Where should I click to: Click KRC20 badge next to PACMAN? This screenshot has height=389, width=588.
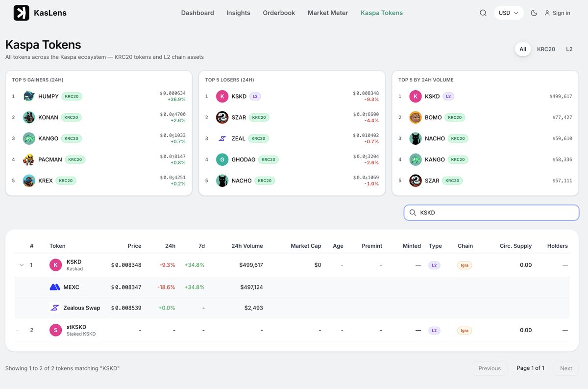(x=75, y=159)
